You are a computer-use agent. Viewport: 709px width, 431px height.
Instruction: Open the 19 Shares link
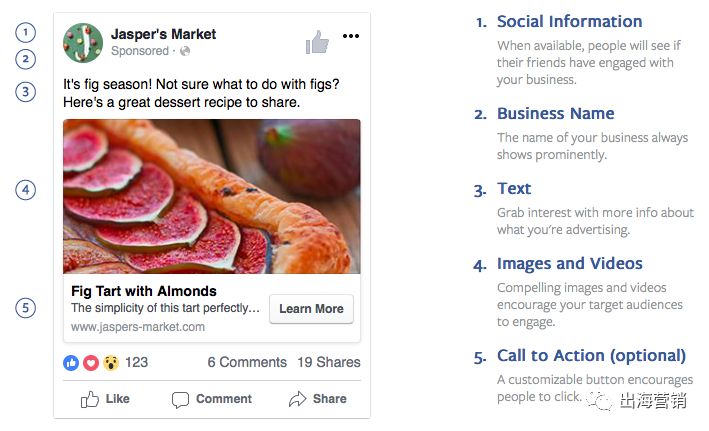pos(328,363)
